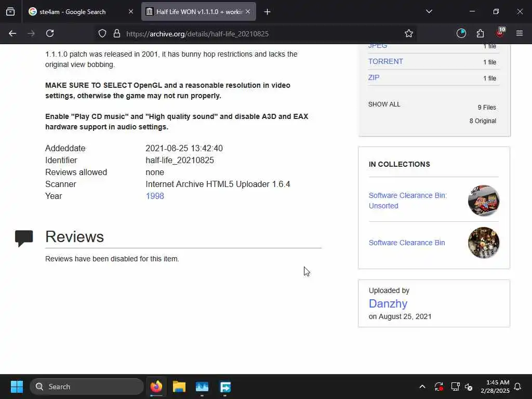Click the Software Clearance Bin: Unsorted thumbnail
This screenshot has width=532, height=399.
click(x=484, y=201)
